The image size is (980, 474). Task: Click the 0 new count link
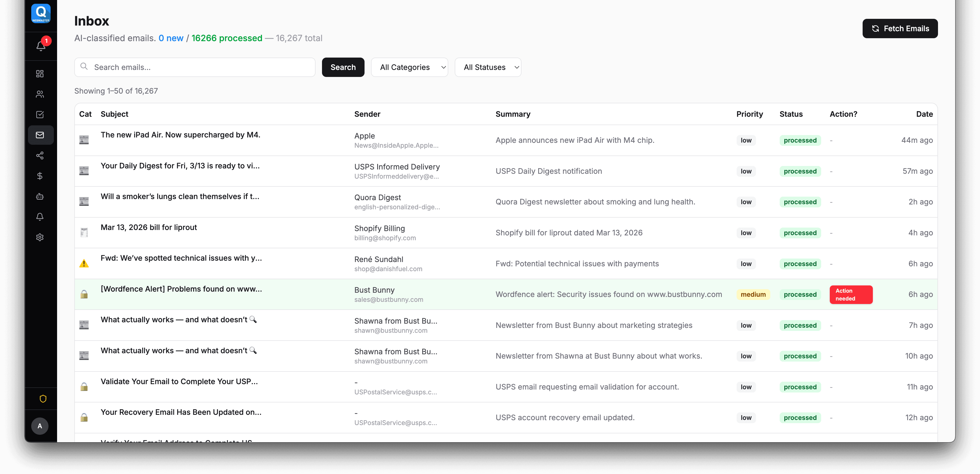pyautogui.click(x=171, y=38)
